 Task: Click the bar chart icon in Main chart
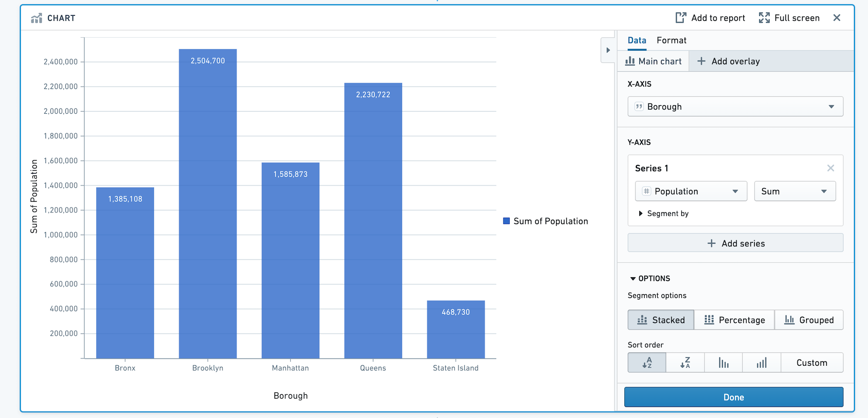point(630,61)
